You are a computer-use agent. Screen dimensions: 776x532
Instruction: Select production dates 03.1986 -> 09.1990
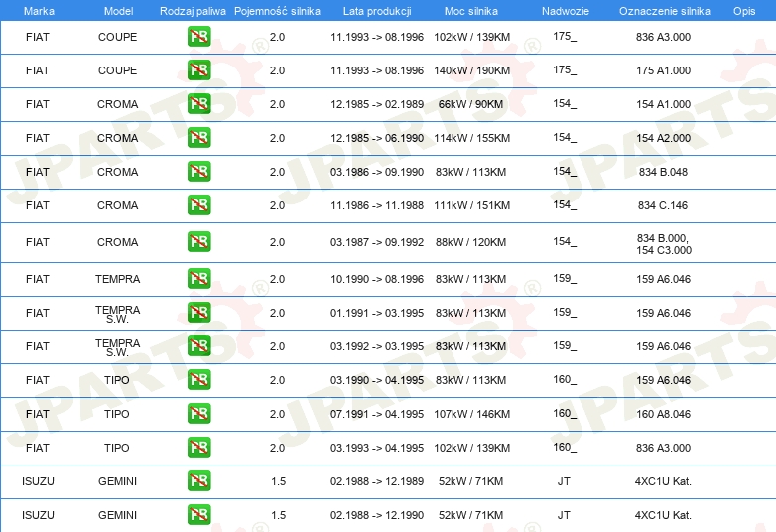click(x=377, y=172)
